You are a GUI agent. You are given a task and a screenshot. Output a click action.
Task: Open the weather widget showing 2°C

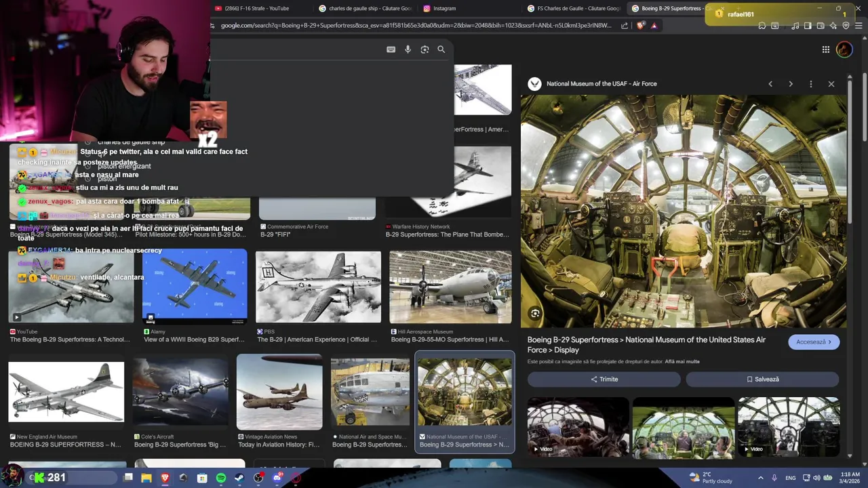[711, 478]
